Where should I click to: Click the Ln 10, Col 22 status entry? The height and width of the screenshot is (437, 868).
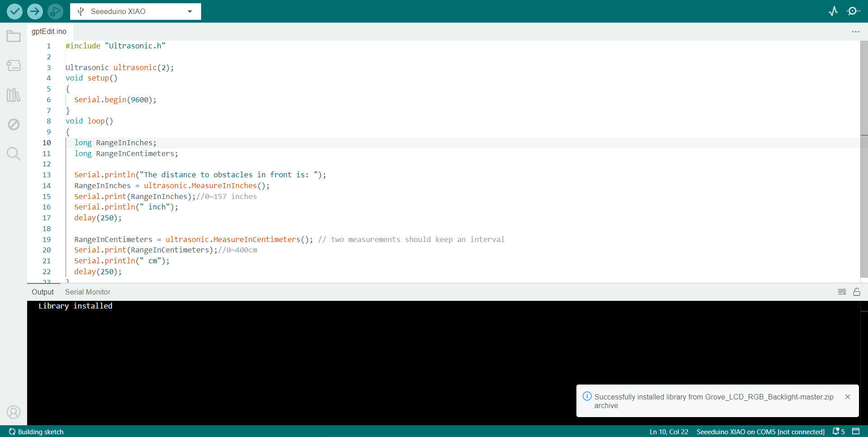[669, 432]
